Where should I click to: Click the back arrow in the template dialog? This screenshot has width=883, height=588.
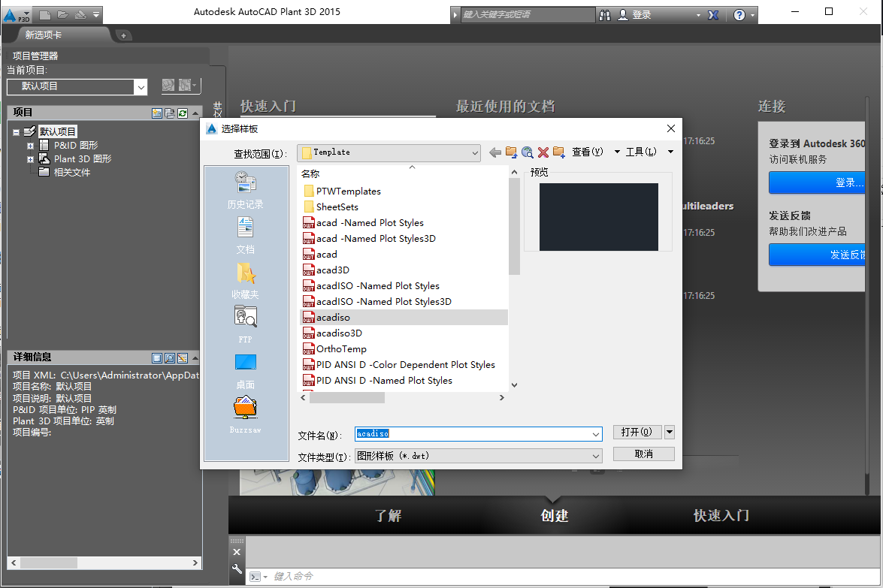494,152
